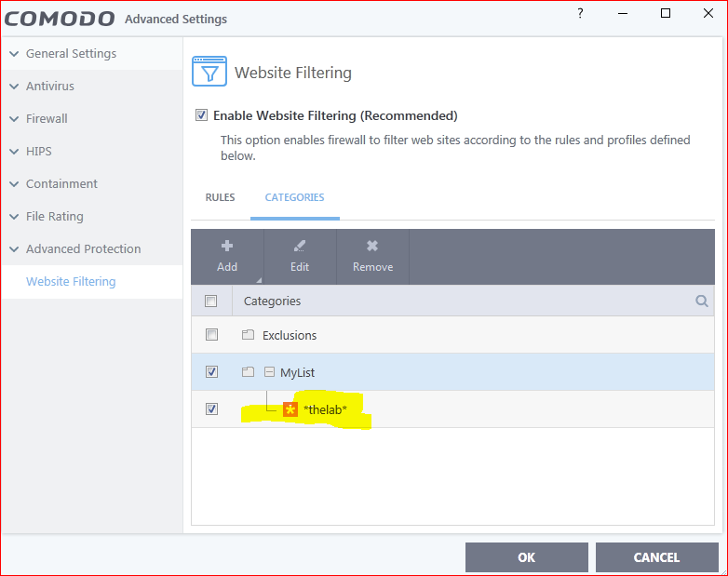The image size is (728, 576).
Task: Open the Add button dropdown arrow
Action: [259, 280]
